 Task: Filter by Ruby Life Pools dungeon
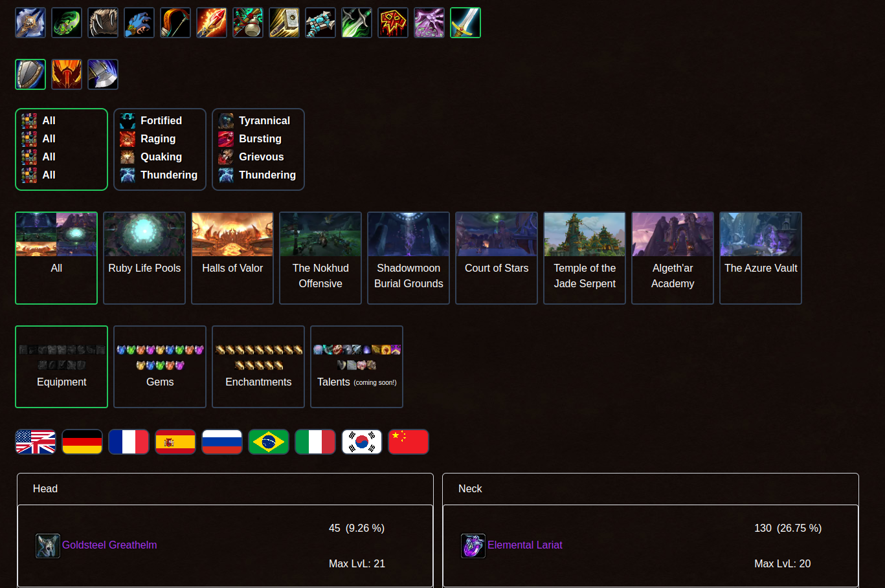144,258
